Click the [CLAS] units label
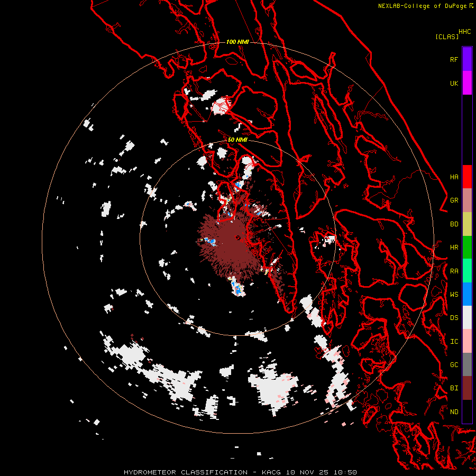 click(447, 36)
